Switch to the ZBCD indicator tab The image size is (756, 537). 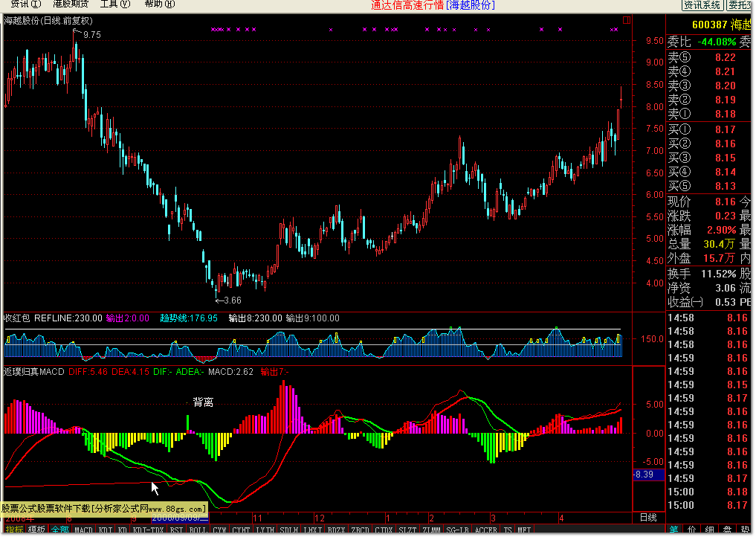click(x=360, y=530)
